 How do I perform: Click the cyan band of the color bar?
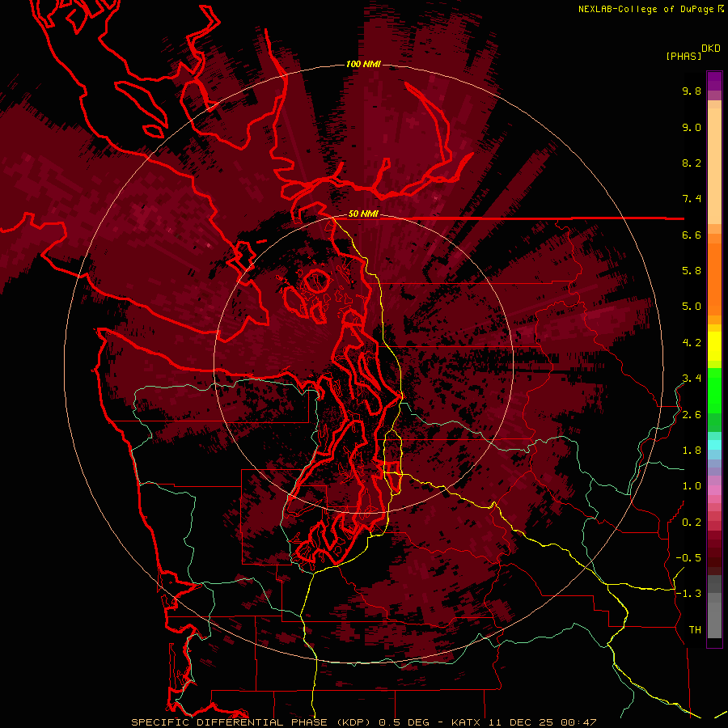click(714, 445)
